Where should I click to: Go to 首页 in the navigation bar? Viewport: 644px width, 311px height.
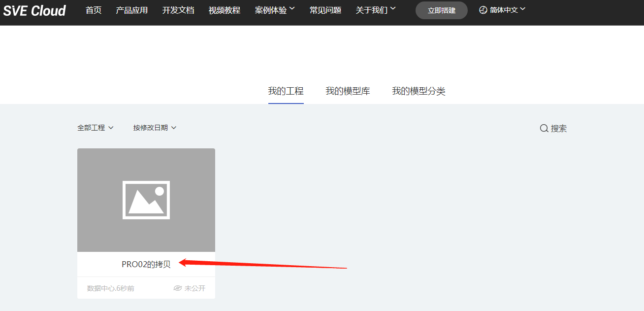point(94,10)
